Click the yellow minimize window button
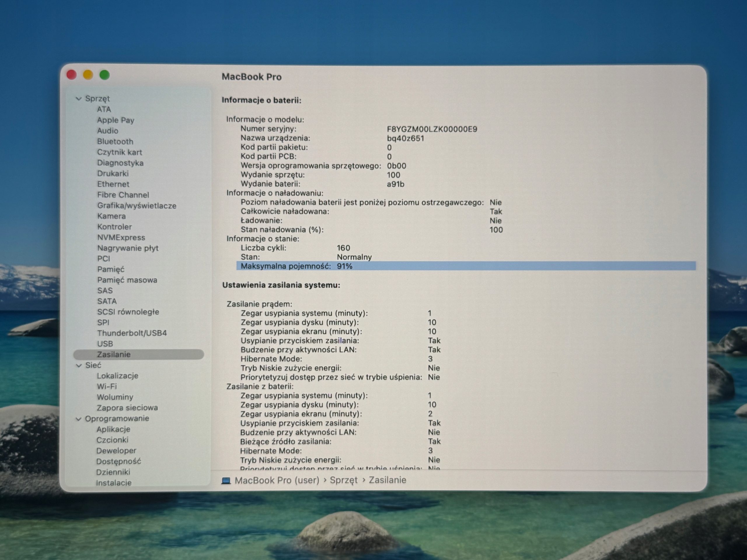 click(x=88, y=75)
